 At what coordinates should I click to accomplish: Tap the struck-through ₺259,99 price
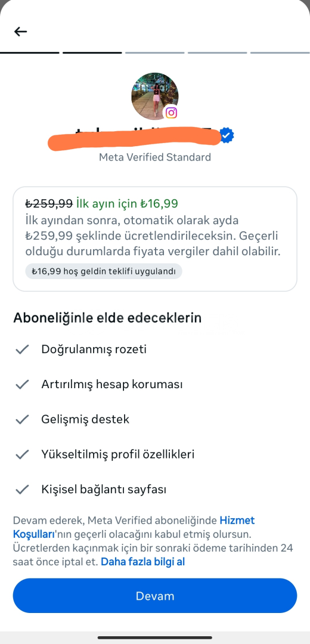pyautogui.click(x=49, y=203)
